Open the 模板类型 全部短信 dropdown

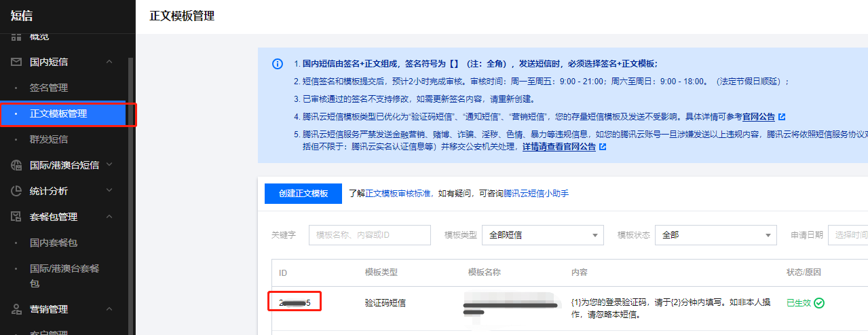click(x=542, y=235)
